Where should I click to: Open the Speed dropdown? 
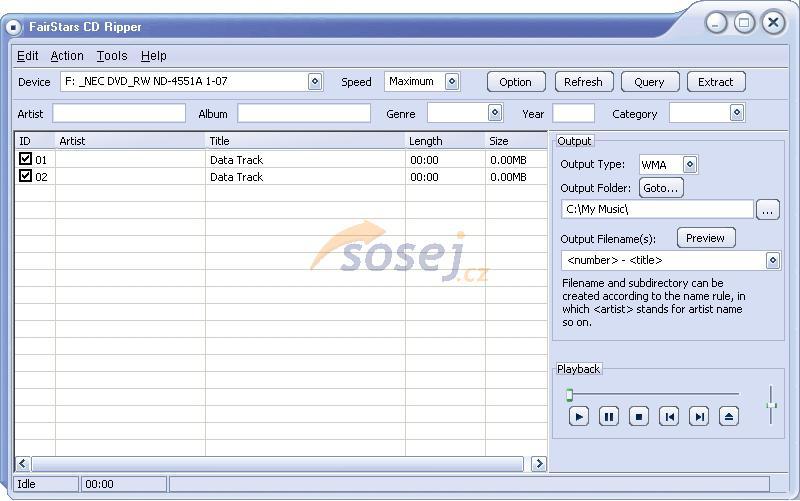point(452,82)
